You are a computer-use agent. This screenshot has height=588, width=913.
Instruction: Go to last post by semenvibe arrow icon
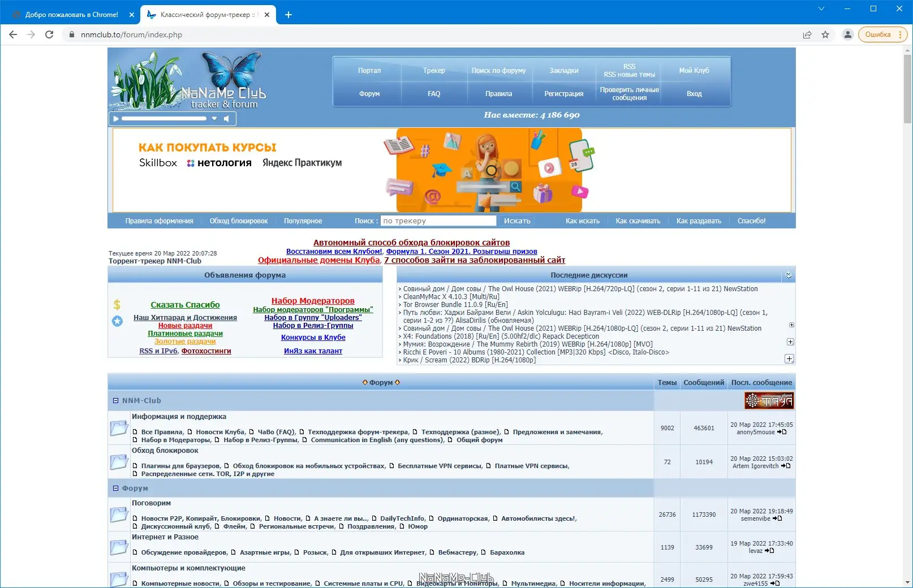[777, 518]
